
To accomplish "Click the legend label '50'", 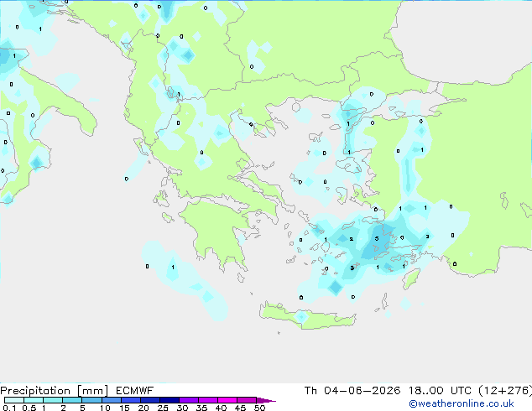I will coord(259,408).
